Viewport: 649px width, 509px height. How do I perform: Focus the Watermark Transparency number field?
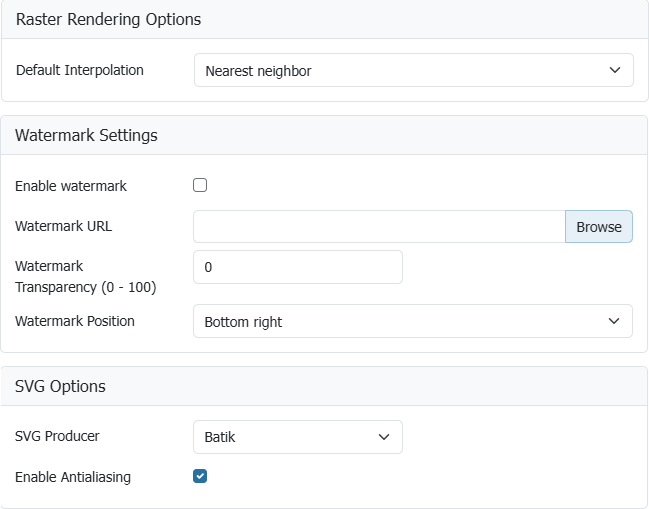[297, 267]
